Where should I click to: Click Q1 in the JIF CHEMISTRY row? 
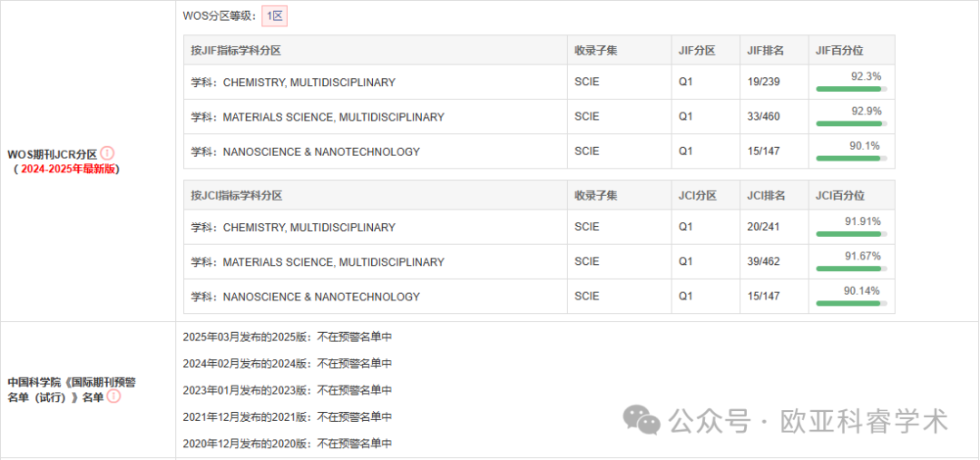pos(686,82)
